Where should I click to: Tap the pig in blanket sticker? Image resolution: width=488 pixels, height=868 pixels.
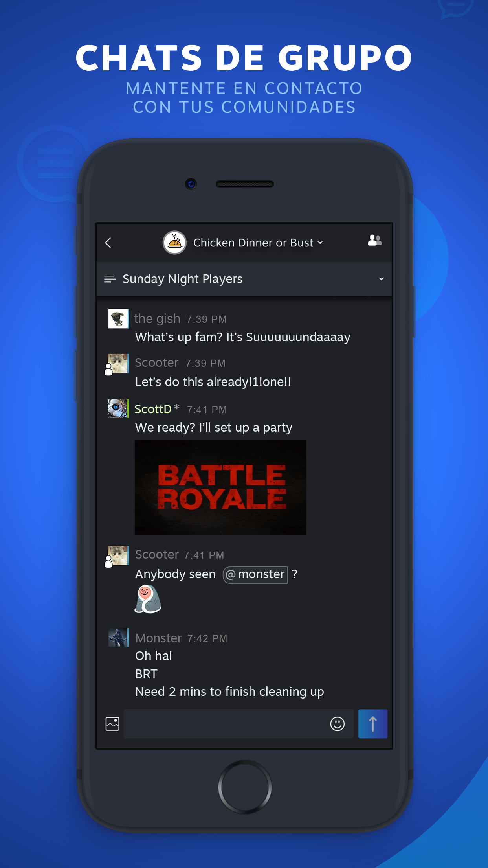coord(148,599)
